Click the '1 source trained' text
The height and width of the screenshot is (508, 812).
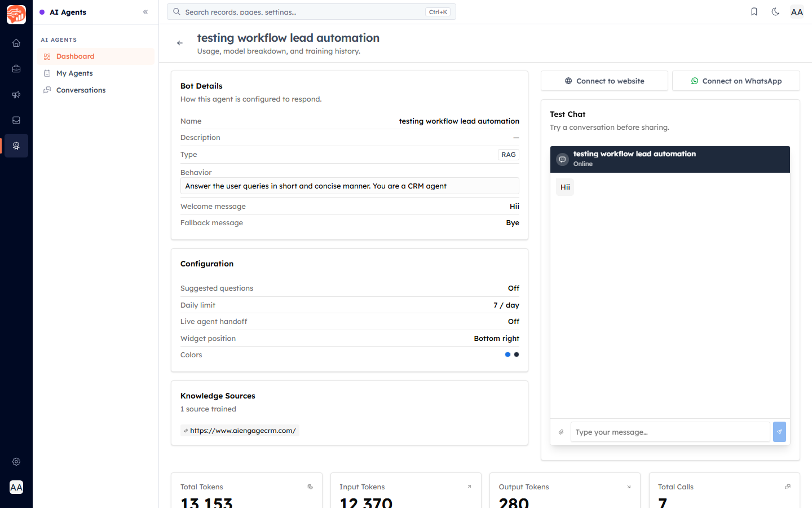point(208,409)
